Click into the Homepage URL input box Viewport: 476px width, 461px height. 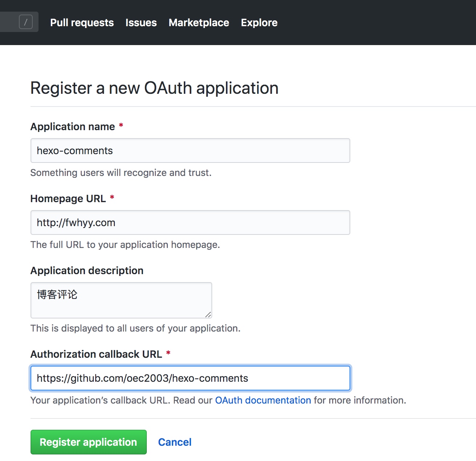coord(190,223)
